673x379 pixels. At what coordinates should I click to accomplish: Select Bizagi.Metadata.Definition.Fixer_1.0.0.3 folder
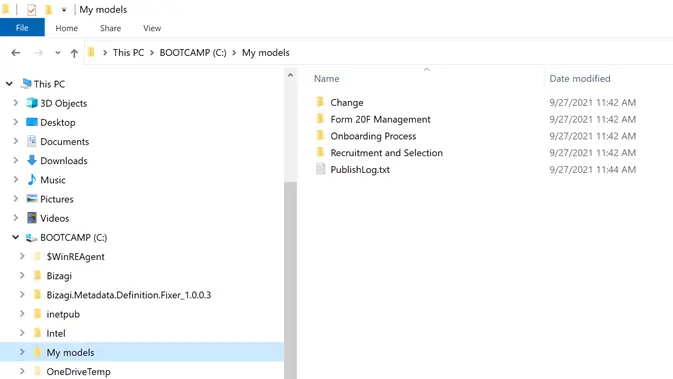129,295
